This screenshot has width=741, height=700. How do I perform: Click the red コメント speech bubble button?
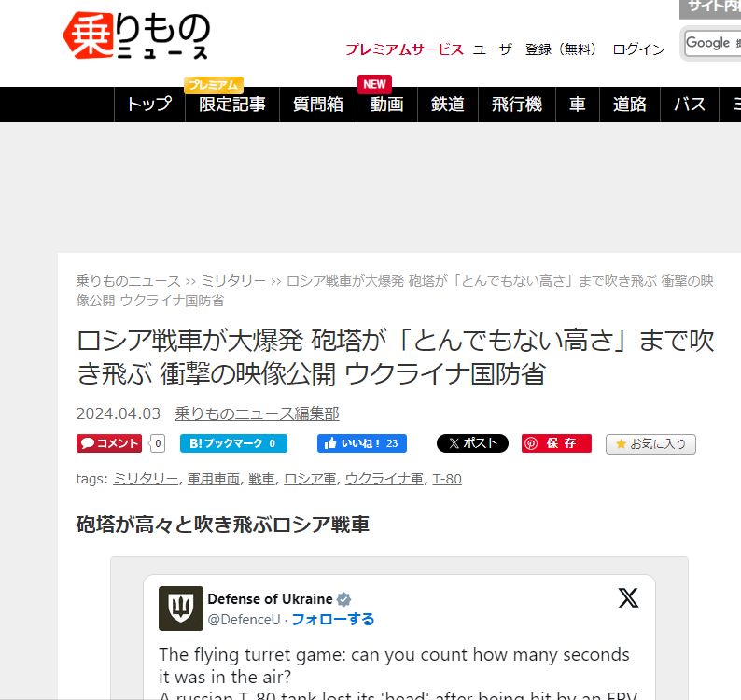[x=109, y=443]
